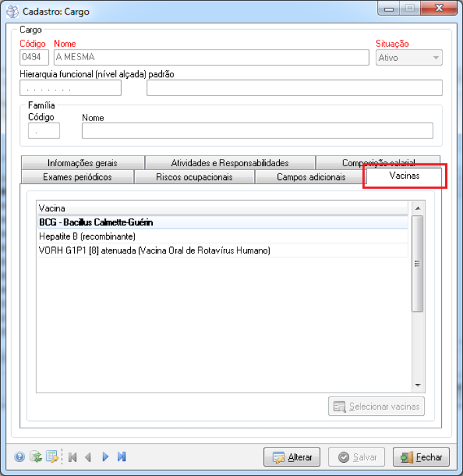Go to the next record

coord(105,457)
